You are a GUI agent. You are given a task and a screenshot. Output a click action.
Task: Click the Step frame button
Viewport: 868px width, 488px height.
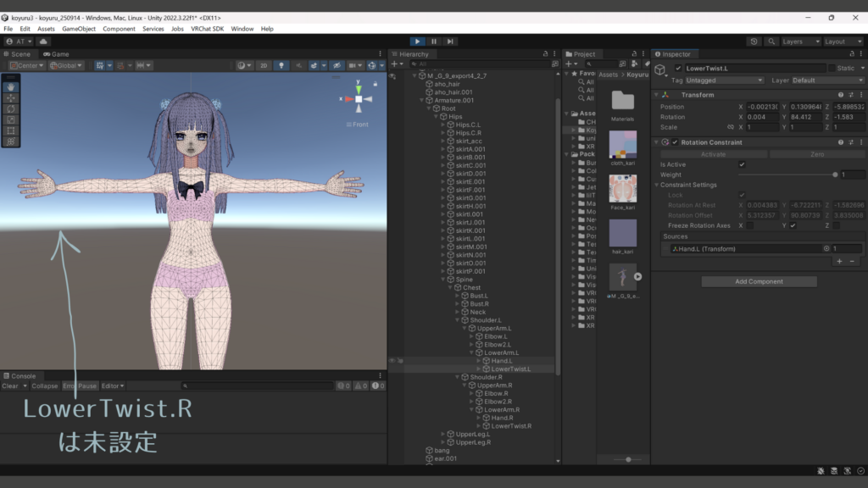450,41
